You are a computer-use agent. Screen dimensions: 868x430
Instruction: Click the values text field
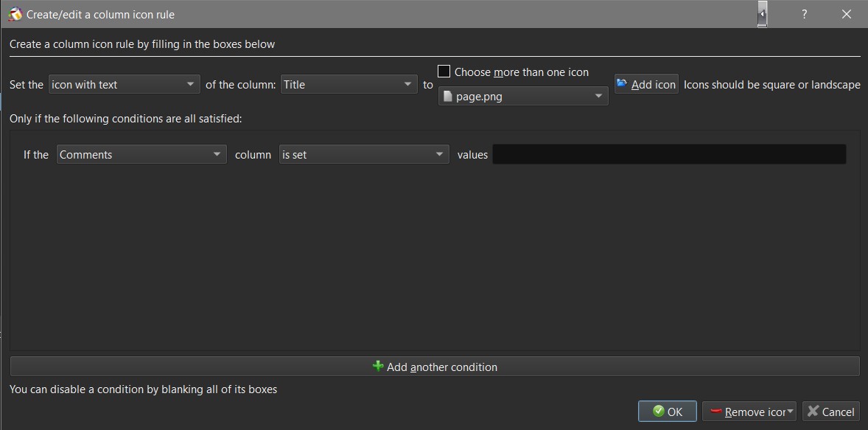[669, 155]
